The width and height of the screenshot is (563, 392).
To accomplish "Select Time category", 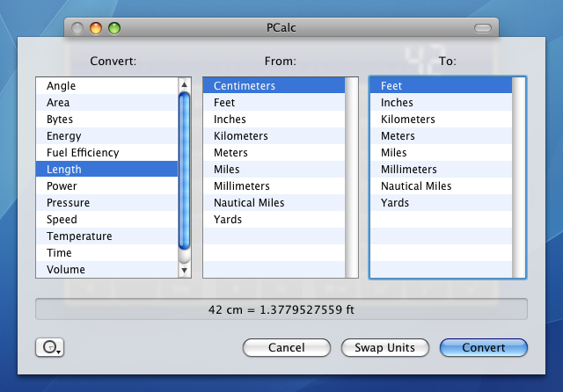I will [106, 252].
